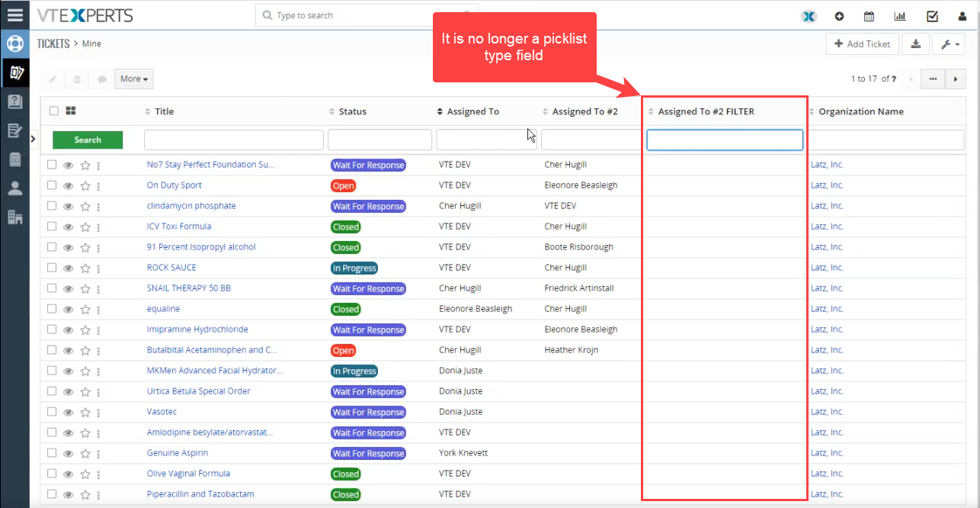Click the import download icon button
980x508 pixels.
tap(915, 43)
